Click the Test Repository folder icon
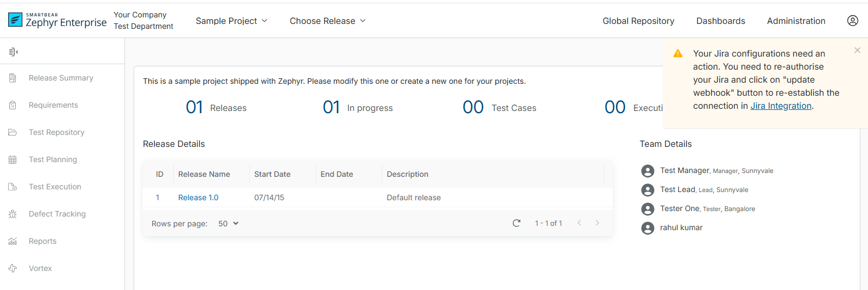Screen dimensions: 868x290 point(12,132)
